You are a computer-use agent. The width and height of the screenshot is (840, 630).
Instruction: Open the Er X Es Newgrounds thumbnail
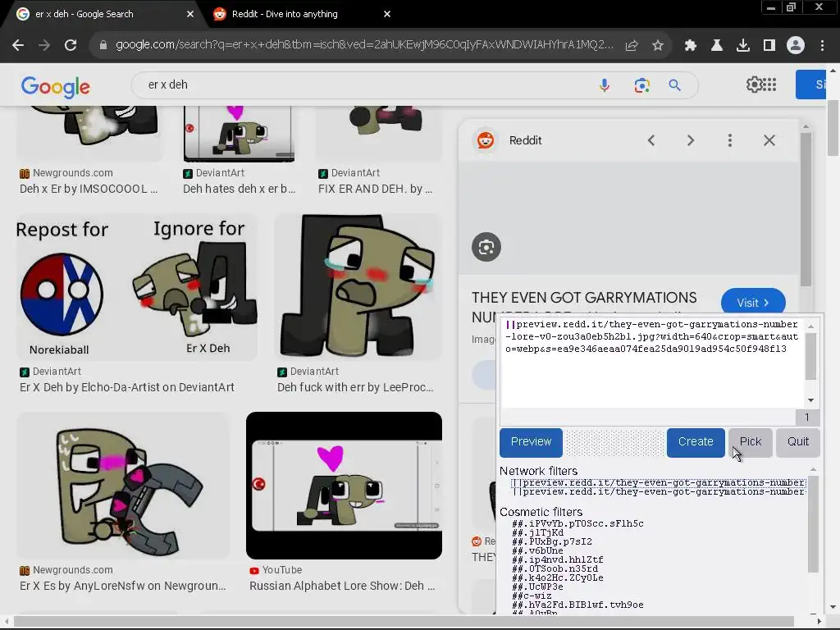click(123, 486)
